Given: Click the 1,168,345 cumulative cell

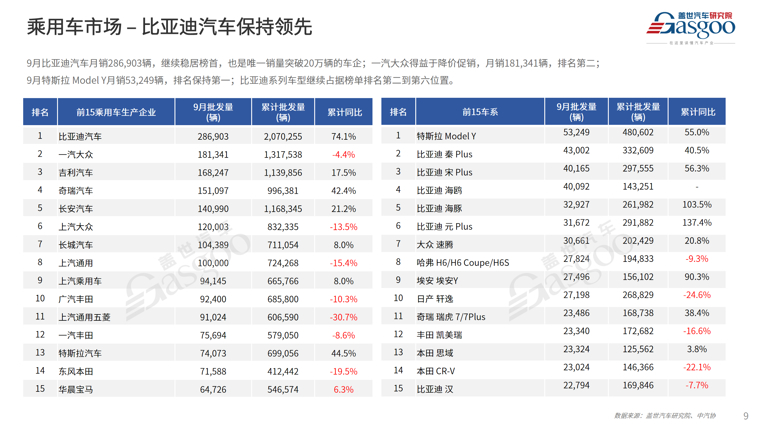Looking at the screenshot, I should pyautogui.click(x=283, y=209).
